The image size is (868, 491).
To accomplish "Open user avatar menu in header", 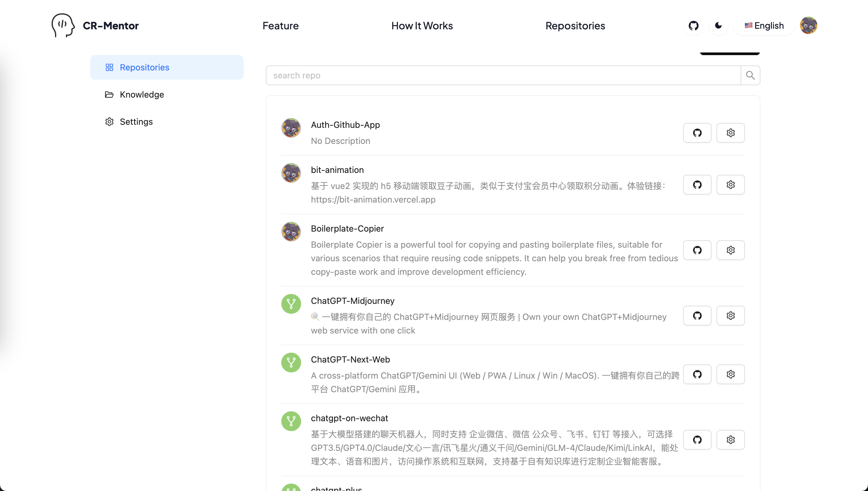I will tap(808, 26).
